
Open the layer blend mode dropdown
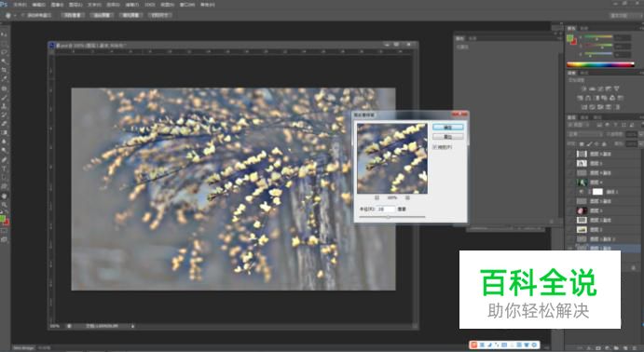coord(585,134)
